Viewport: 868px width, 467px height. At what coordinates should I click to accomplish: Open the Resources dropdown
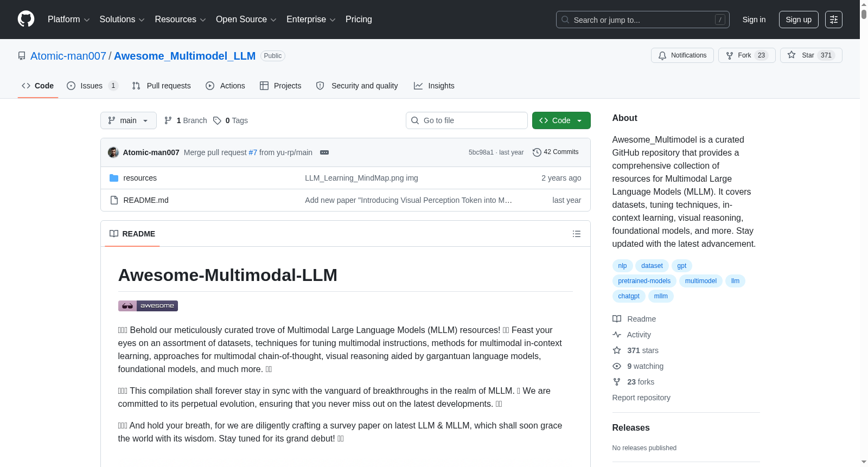click(180, 20)
